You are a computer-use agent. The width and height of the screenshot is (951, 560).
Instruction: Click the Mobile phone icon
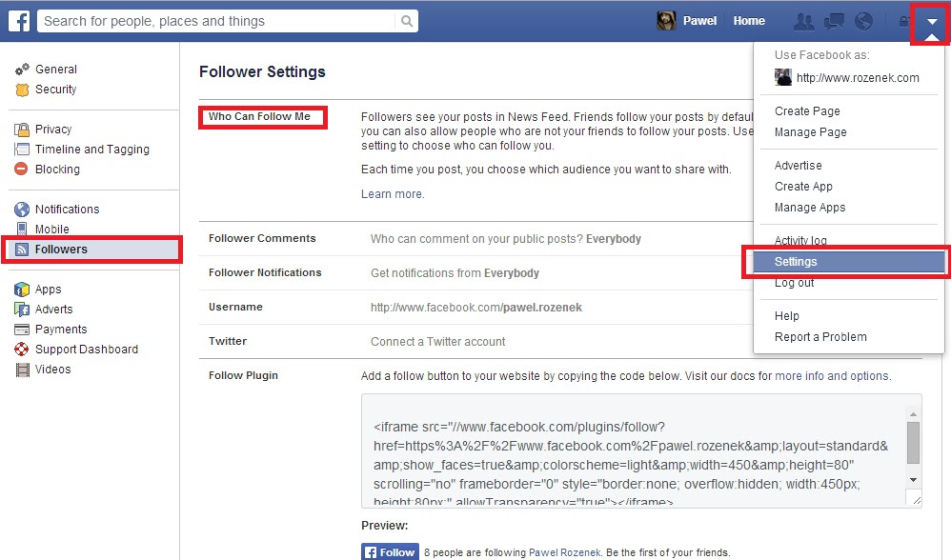tap(22, 230)
